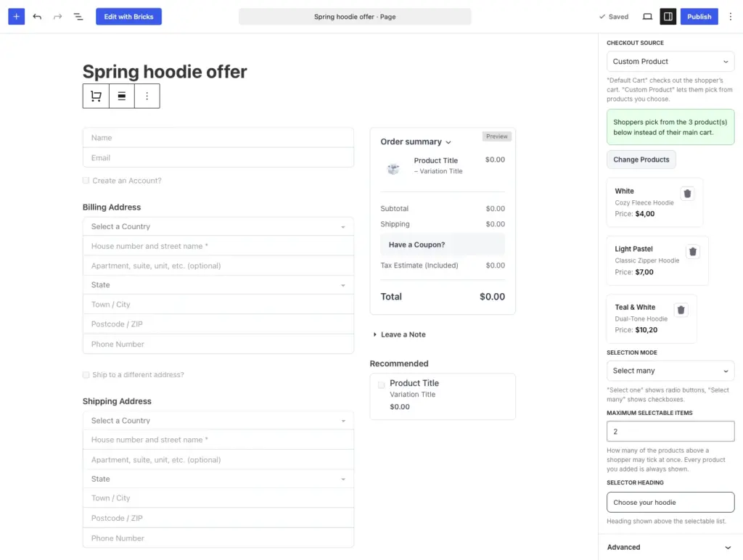This screenshot has height=560, width=743.
Task: Open the block inserter plus button
Action: click(x=16, y=17)
